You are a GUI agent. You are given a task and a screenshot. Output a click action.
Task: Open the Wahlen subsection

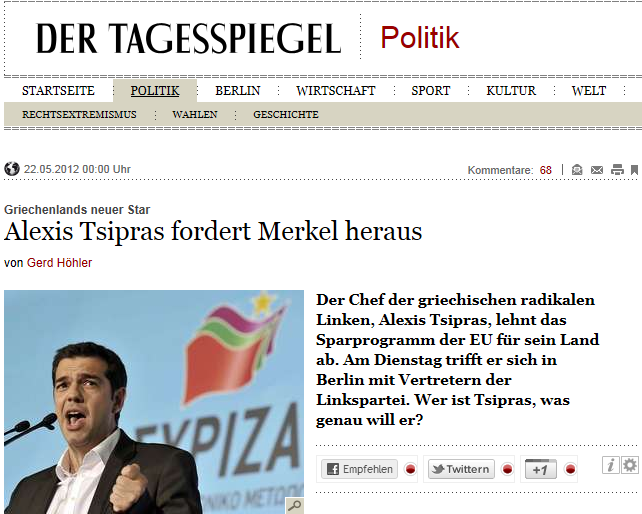coord(195,115)
